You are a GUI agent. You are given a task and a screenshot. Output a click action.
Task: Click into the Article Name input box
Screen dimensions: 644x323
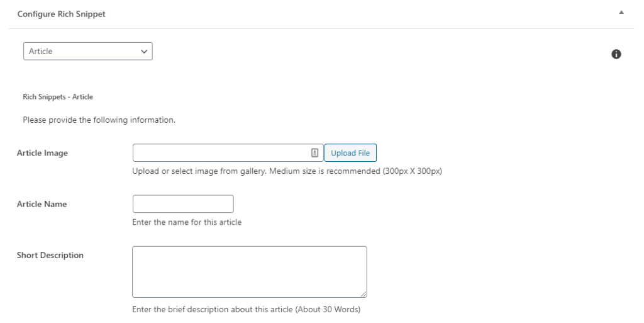point(183,204)
